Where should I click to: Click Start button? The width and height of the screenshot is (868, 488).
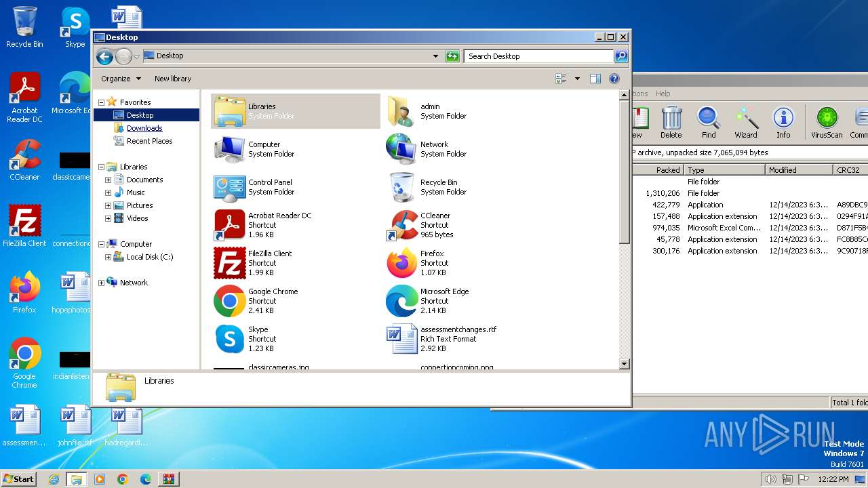point(18,479)
